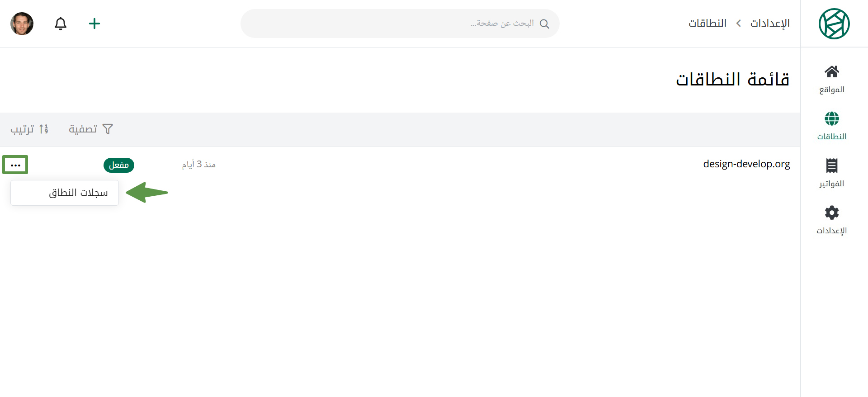Viewport: 868px width, 397px height.
Task: Focus the البحث عن صفحة search field
Action: [400, 24]
